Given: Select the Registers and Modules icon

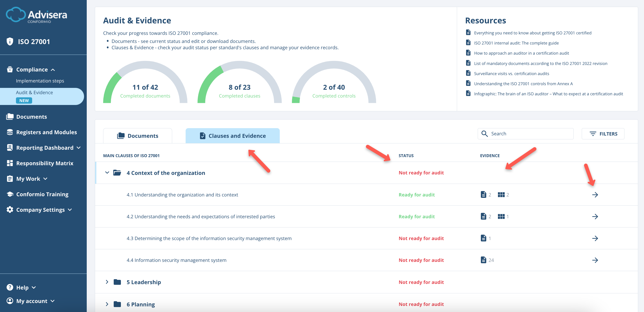Looking at the screenshot, I should click(x=9, y=132).
